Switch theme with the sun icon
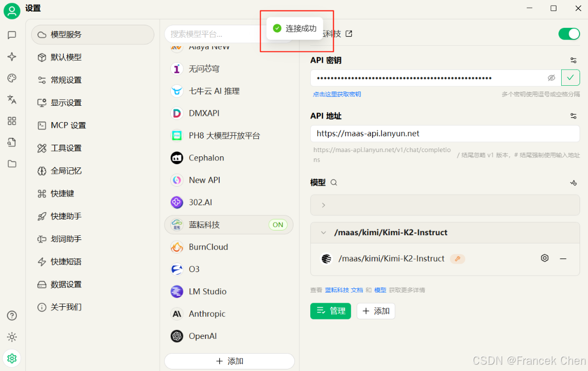Viewport: 588px width, 371px height. click(x=12, y=337)
